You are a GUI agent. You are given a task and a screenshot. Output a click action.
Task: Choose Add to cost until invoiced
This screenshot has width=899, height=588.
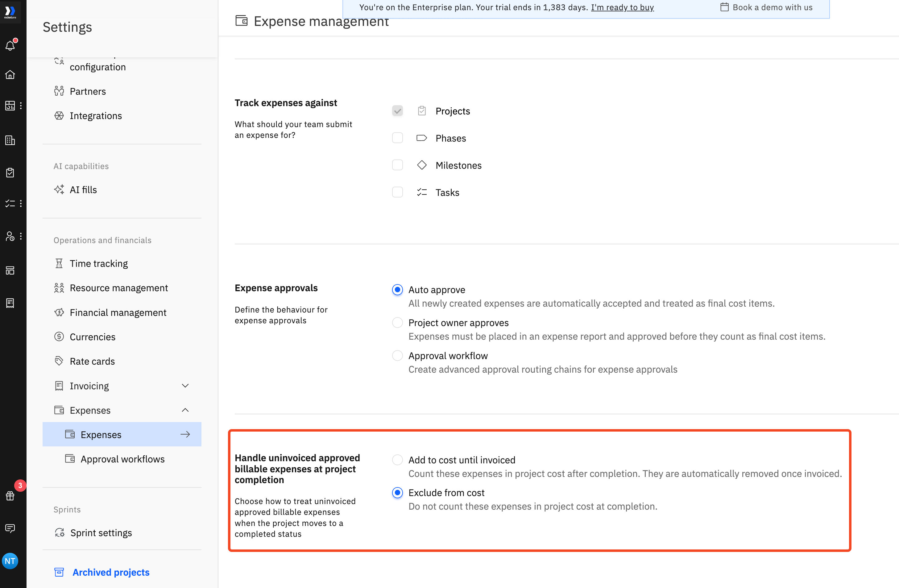tap(397, 460)
